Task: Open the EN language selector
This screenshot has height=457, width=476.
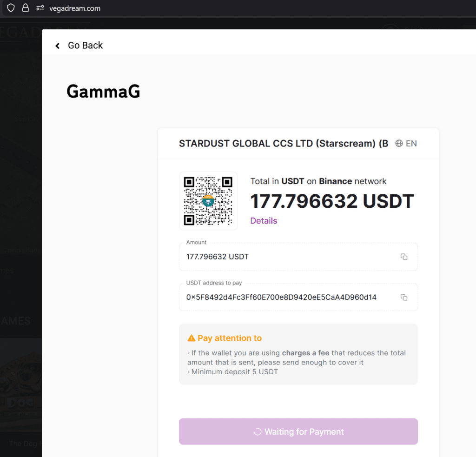Action: coord(412,143)
